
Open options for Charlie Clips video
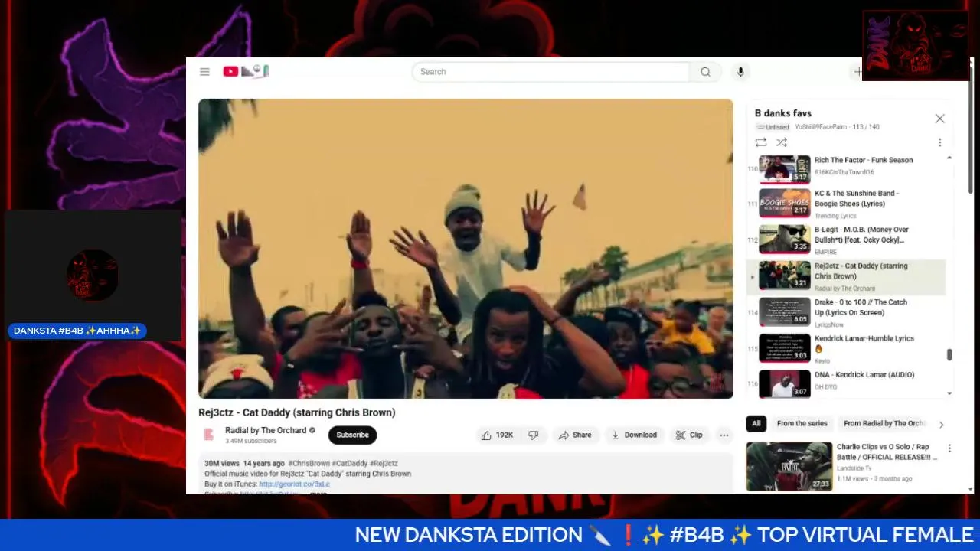click(x=949, y=448)
